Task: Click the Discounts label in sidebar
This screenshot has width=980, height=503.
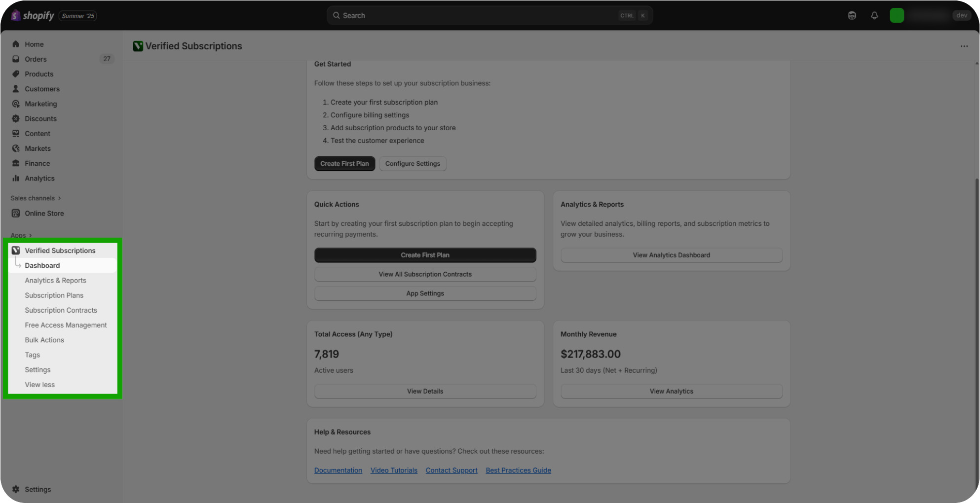Action: [40, 118]
